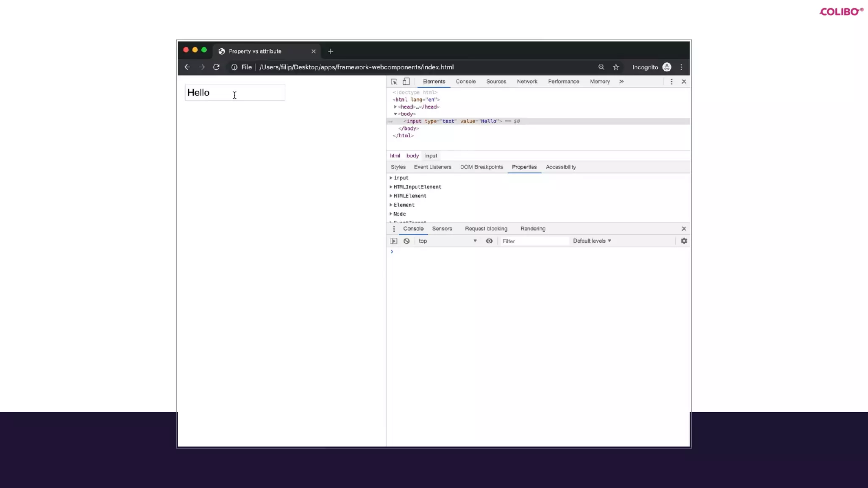Expand the HTMLInputElement property group
Screen dimensions: 868x488
(x=391, y=187)
